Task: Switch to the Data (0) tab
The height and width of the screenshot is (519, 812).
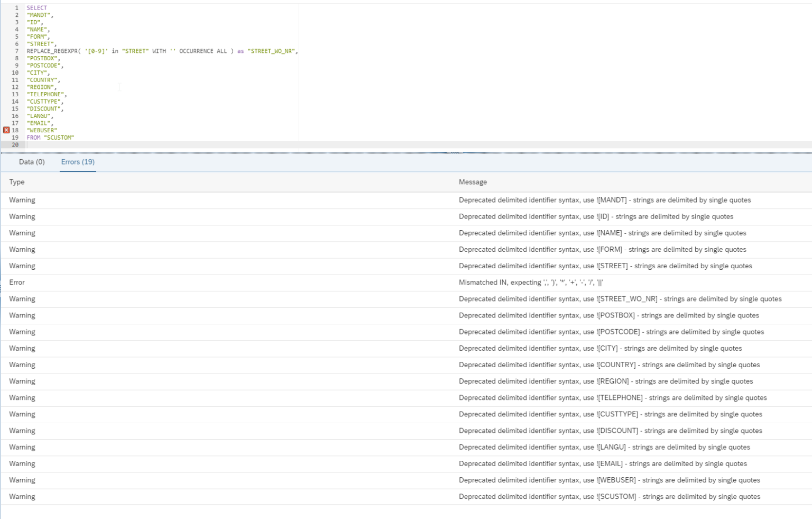Action: (32, 162)
